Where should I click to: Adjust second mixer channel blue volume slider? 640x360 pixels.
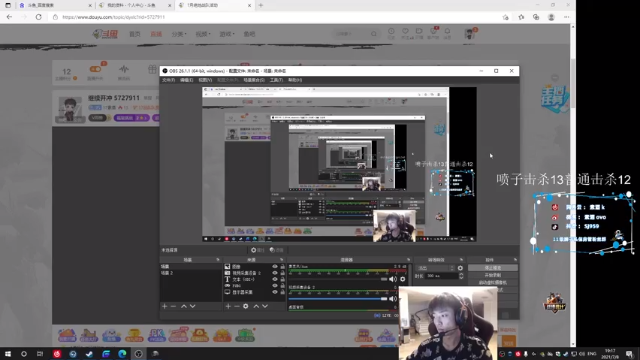[338, 299]
